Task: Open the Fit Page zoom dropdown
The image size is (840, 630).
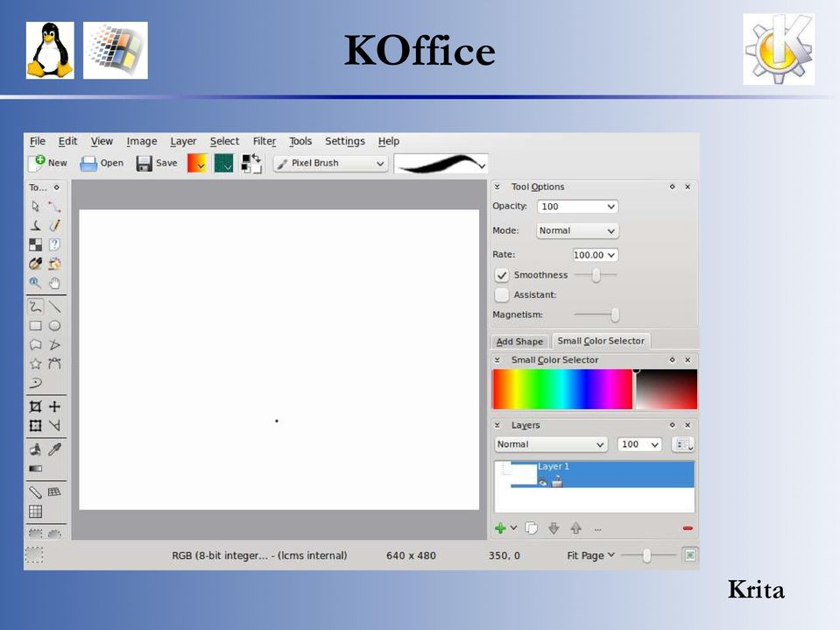Action: 590,556
